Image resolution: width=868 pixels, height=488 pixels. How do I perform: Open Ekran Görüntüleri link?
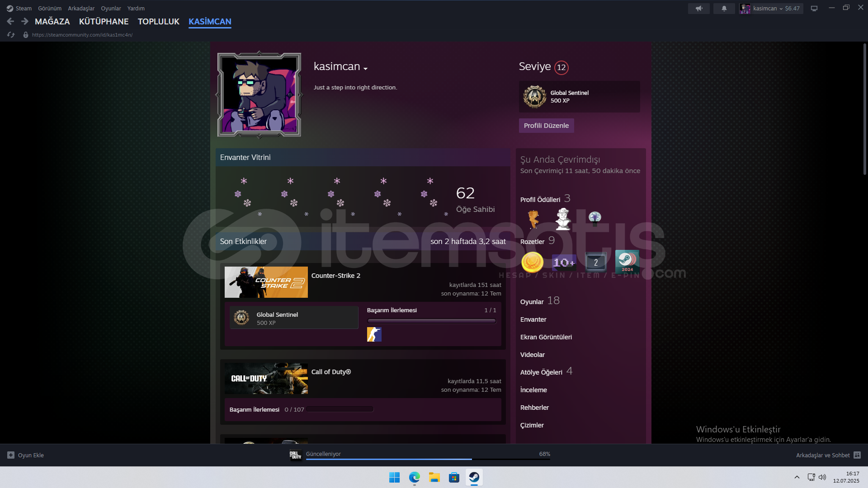[546, 337]
